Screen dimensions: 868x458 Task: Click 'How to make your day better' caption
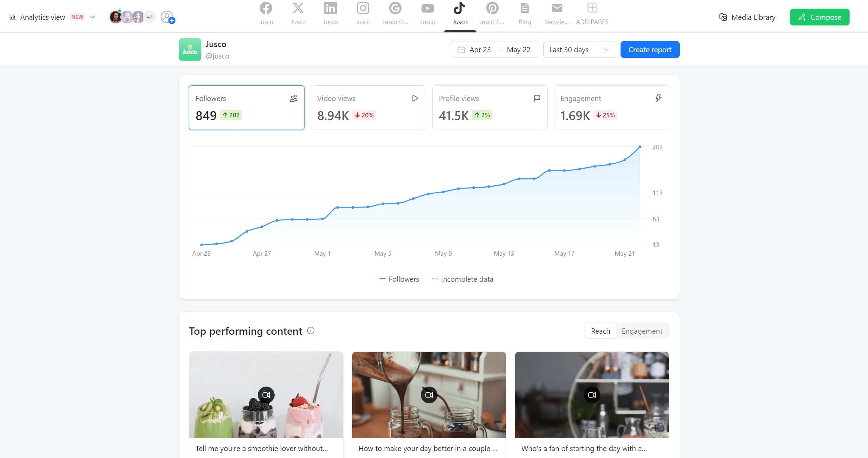click(x=428, y=448)
